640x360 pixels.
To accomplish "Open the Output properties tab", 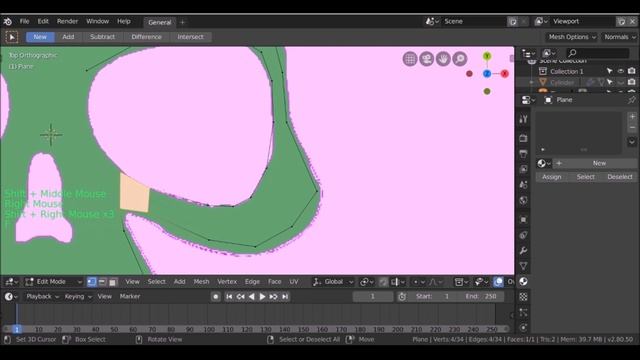I will pyautogui.click(x=523, y=153).
